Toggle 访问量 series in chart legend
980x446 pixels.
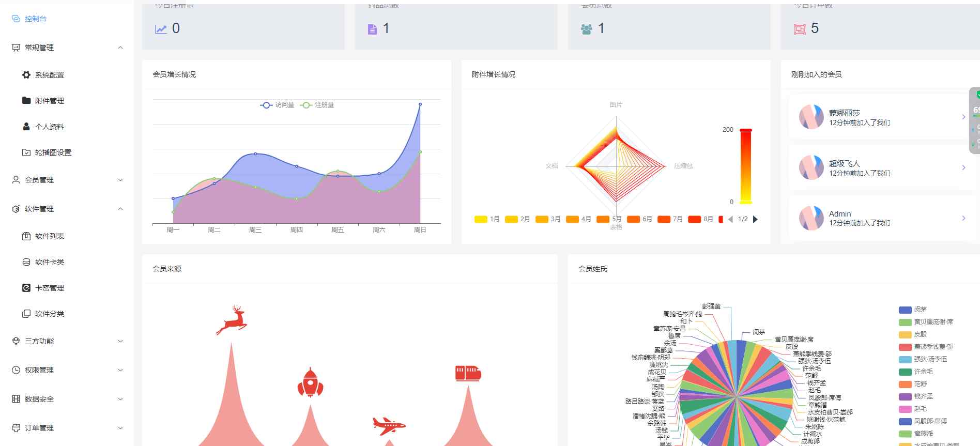277,105
